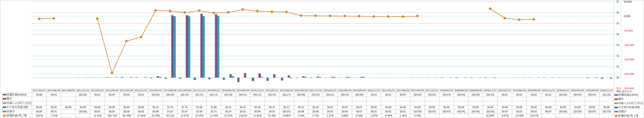The image size is (644, 118).
Task: Click the ($0.21) CAPEX cell
Action: pyautogui.click(x=199, y=95)
